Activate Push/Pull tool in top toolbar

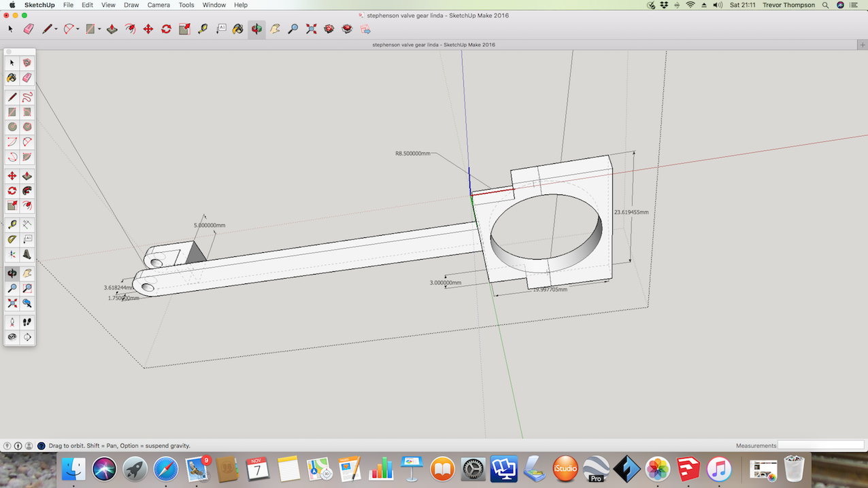[112, 29]
